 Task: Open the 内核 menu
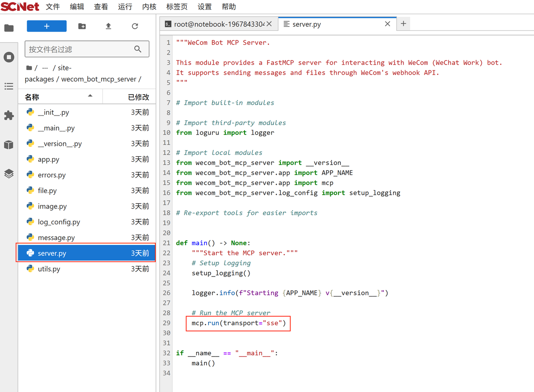[149, 7]
